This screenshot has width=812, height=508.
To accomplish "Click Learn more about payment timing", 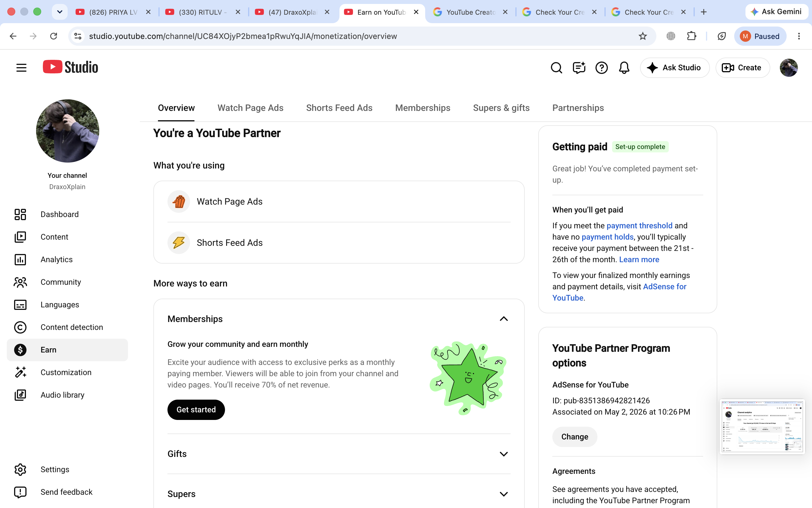I will pyautogui.click(x=639, y=259).
